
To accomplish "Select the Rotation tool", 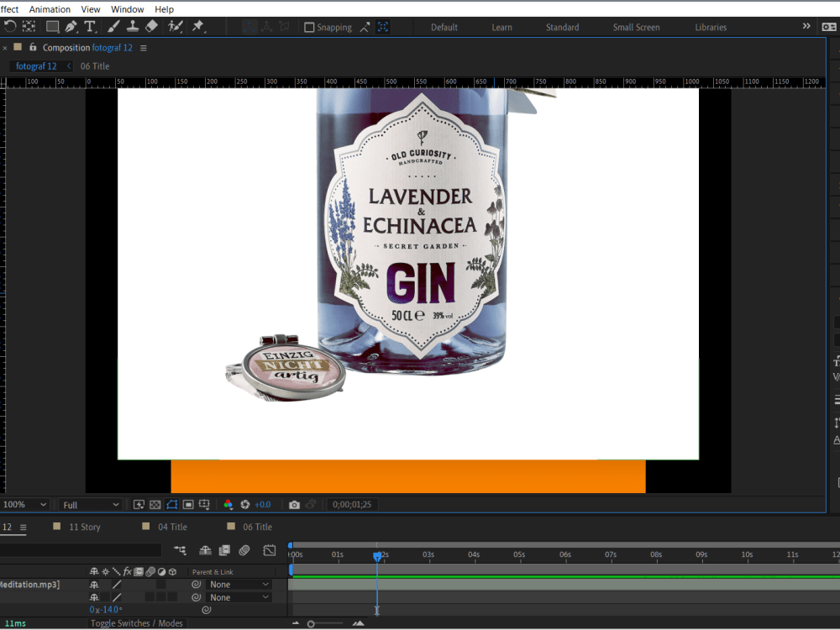I will pos(10,26).
